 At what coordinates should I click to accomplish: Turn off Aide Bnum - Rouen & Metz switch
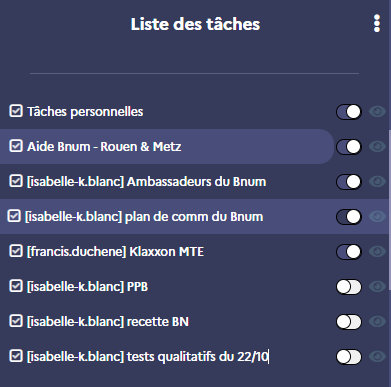pos(349,147)
